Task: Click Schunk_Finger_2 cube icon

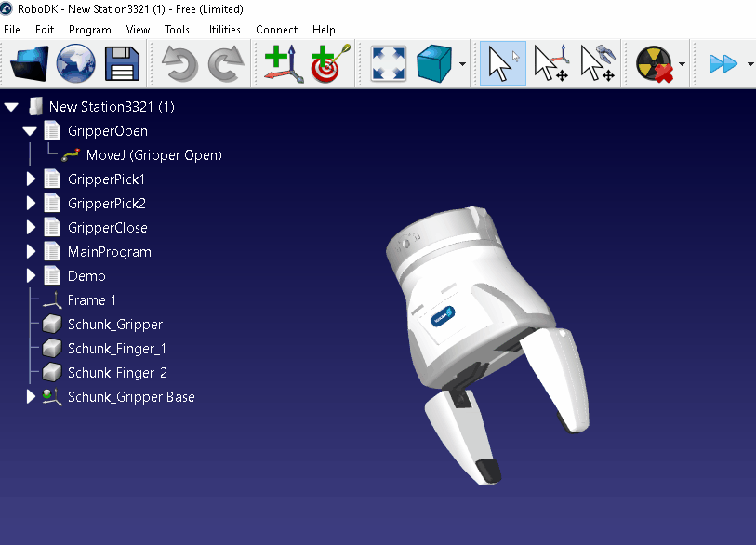Action: 51,372
